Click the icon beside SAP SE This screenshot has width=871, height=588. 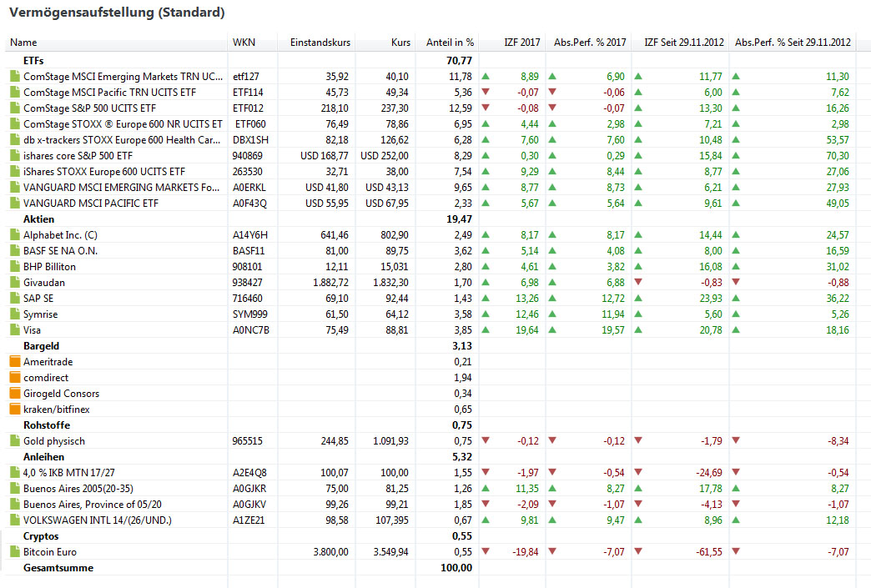coord(15,298)
